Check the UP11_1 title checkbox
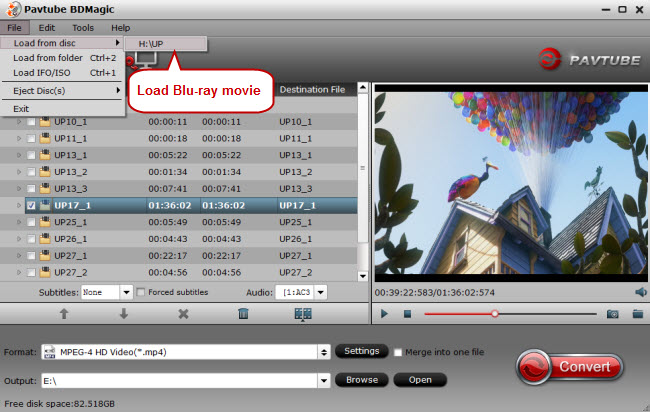The image size is (650, 412). (31, 138)
